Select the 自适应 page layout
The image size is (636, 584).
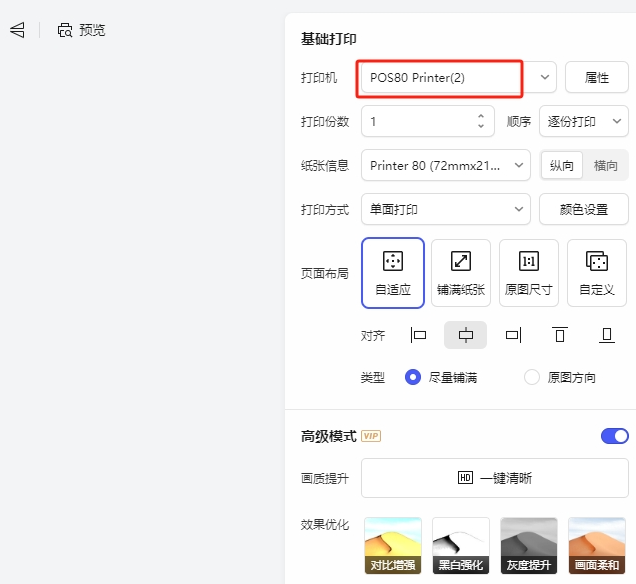pos(393,271)
